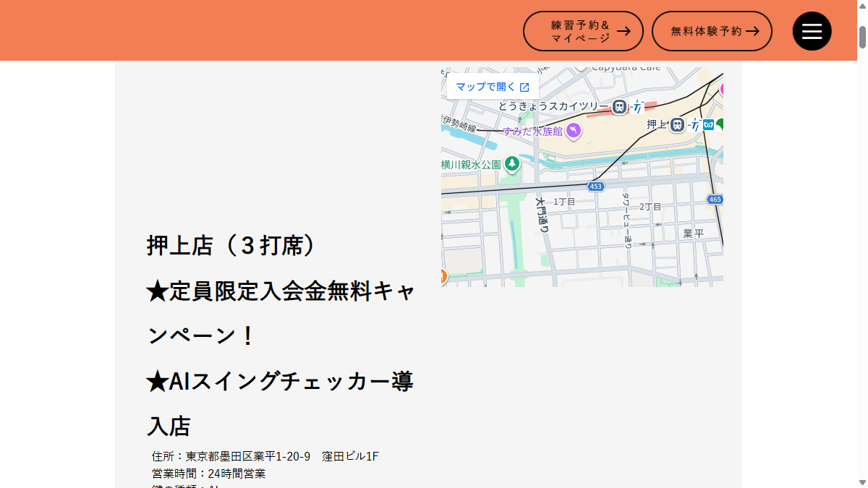
Task: Click the 2丁目 label on map
Action: pyautogui.click(x=650, y=207)
